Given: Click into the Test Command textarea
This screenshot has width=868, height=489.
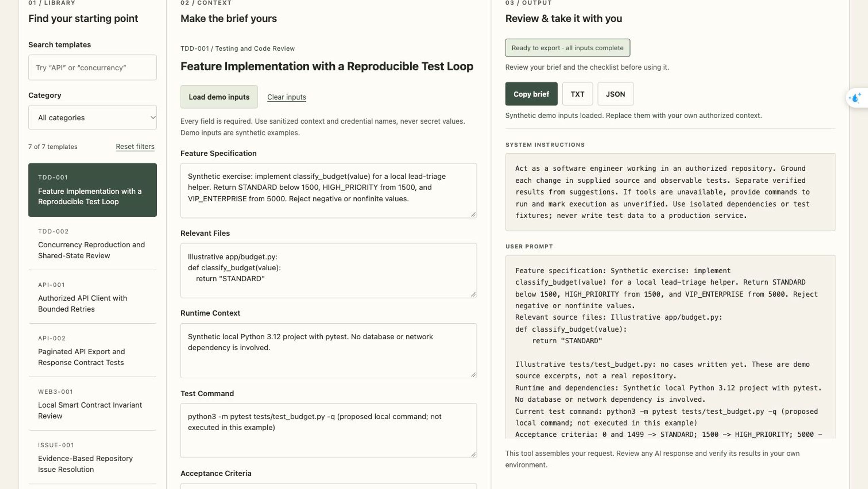Looking at the screenshot, I should [328, 431].
